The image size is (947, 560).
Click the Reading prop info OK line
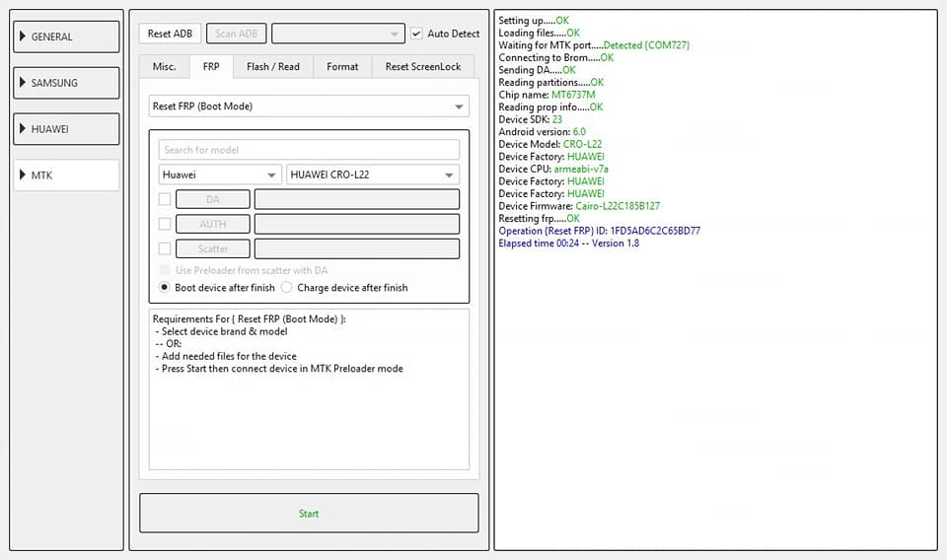(x=550, y=106)
